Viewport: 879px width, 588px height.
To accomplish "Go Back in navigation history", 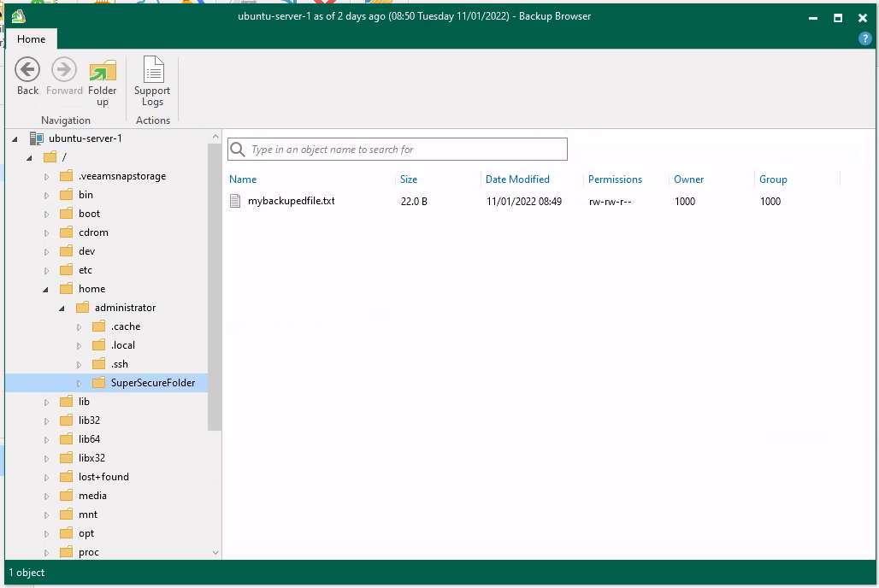I will [x=27, y=76].
